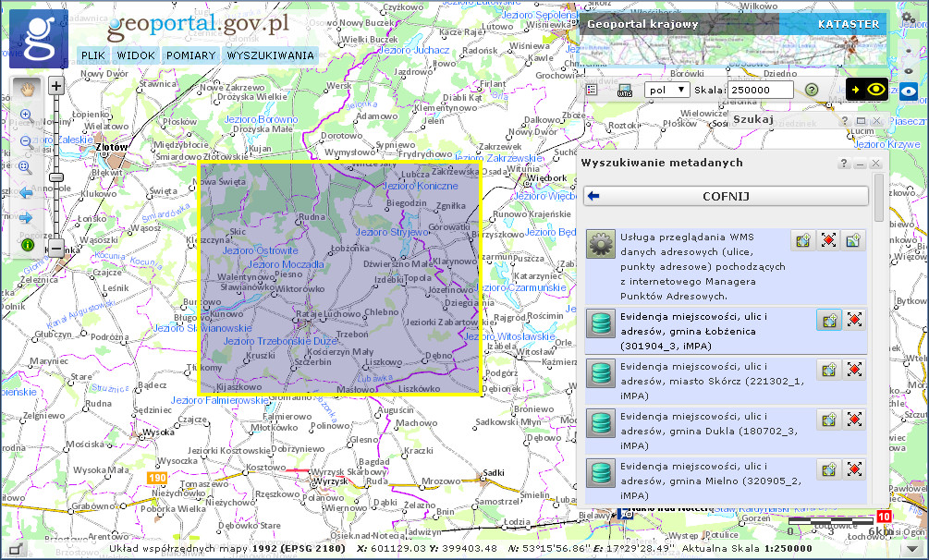The width and height of the screenshot is (929, 560).
Task: Close the Wyszukiwanie metadanych panel
Action: pyautogui.click(x=875, y=163)
